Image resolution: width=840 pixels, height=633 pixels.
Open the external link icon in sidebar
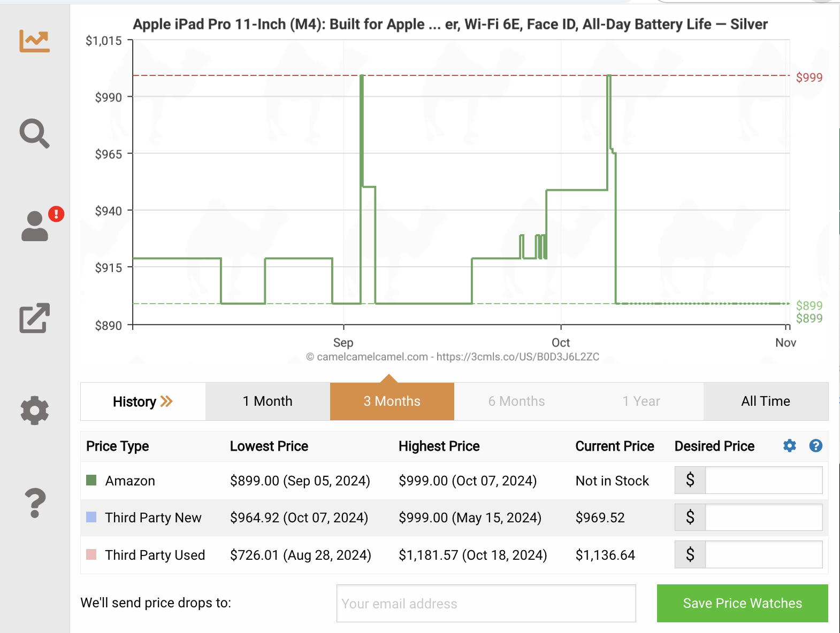35,318
